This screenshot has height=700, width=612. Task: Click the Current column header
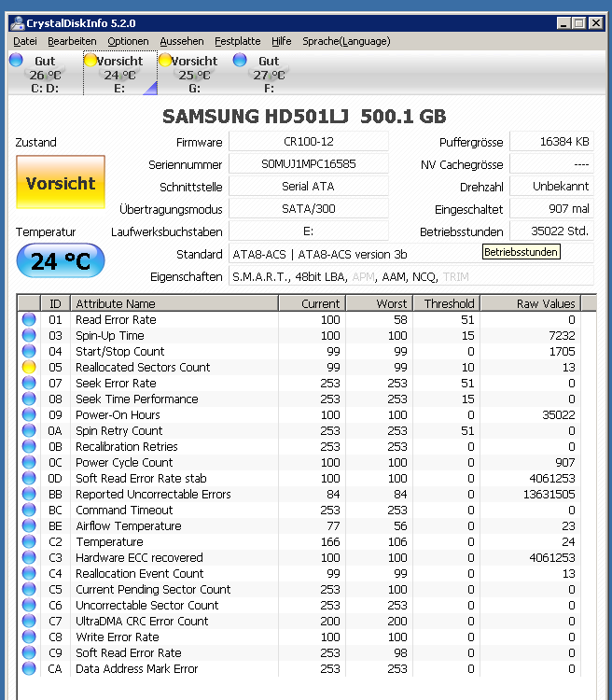pos(312,303)
